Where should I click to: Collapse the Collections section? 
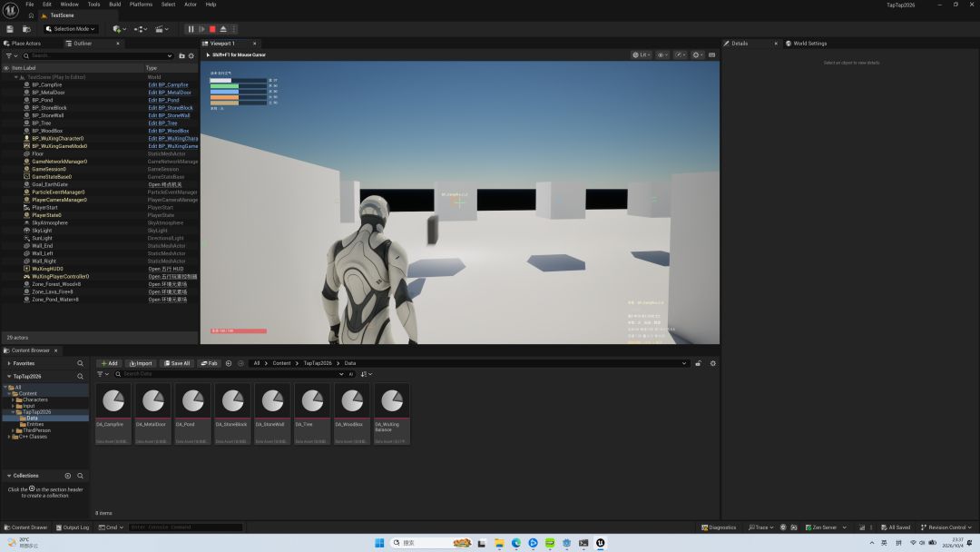(x=9, y=476)
